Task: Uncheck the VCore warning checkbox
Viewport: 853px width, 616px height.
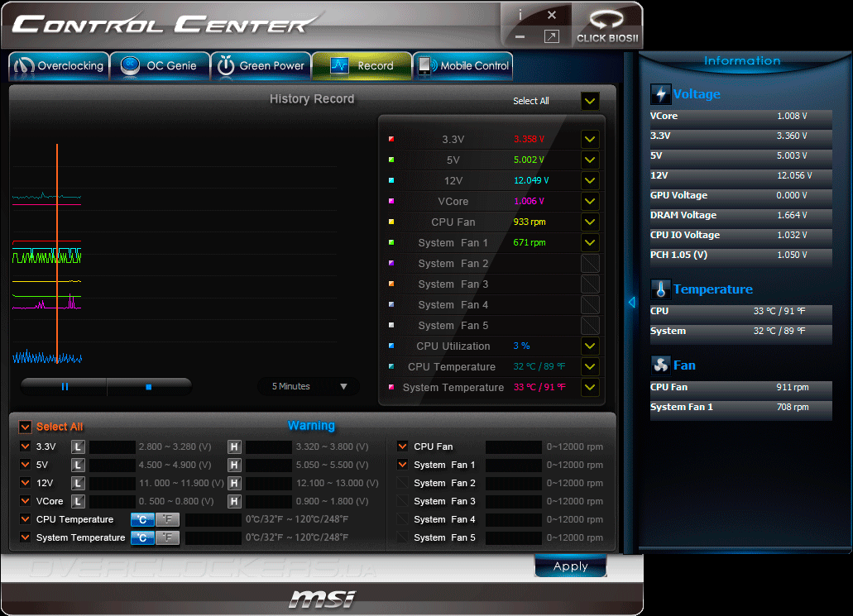Action: pos(25,501)
